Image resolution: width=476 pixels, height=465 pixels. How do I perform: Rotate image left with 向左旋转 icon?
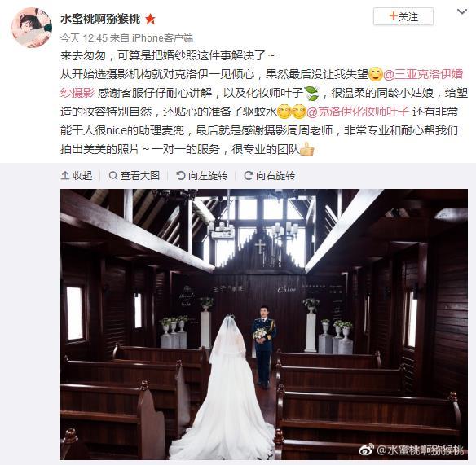(x=181, y=175)
